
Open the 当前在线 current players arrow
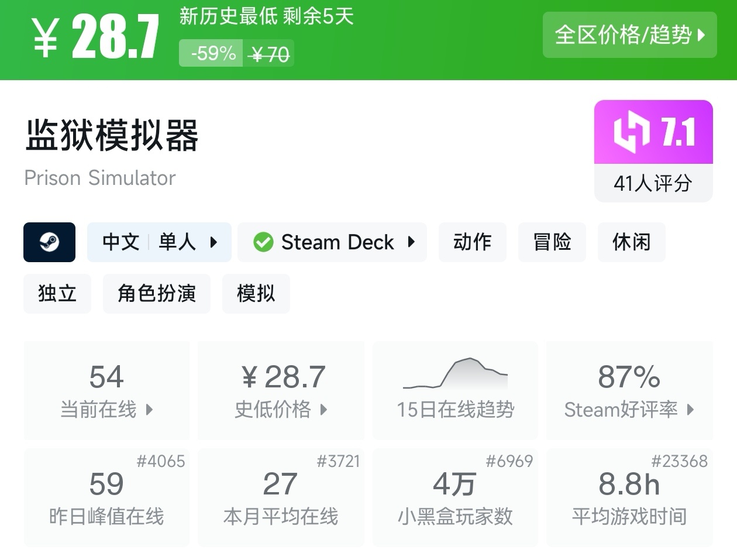(149, 410)
